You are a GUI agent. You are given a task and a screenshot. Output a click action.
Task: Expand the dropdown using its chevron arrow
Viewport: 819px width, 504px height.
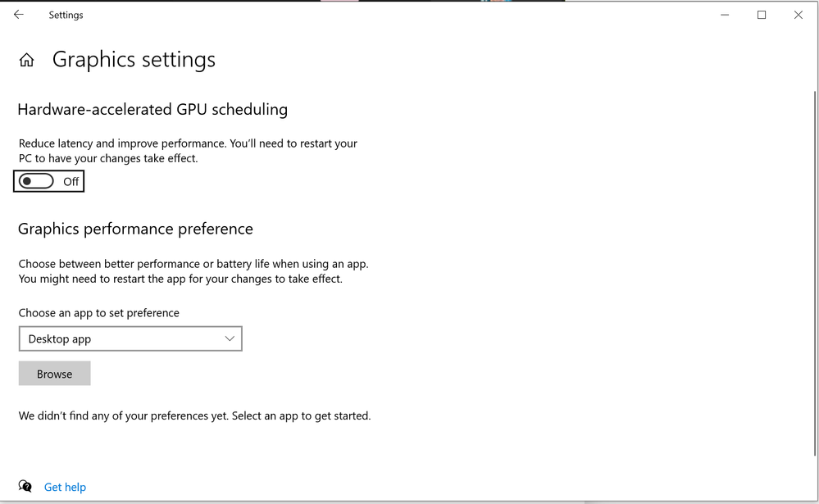pos(230,338)
